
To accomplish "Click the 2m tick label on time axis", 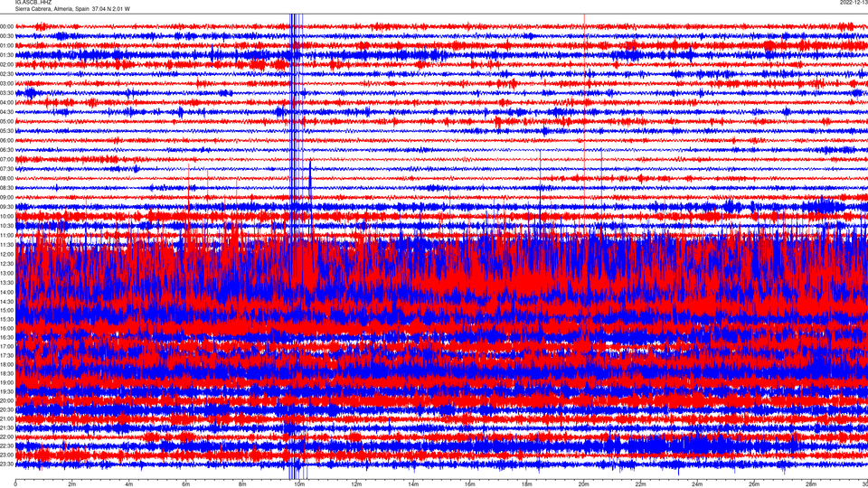I will (72, 484).
